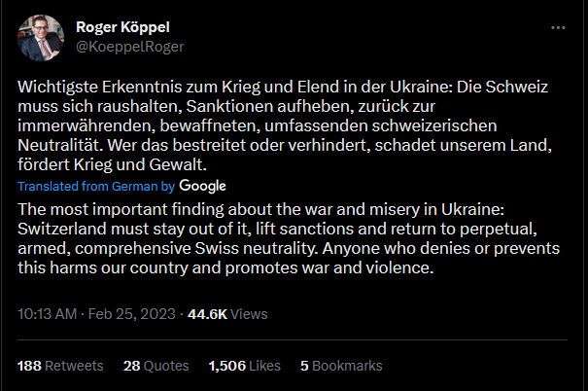Viewport: 588px width, 391px height.
Task: Visit the Roger Köppel display name
Action: (x=122, y=27)
